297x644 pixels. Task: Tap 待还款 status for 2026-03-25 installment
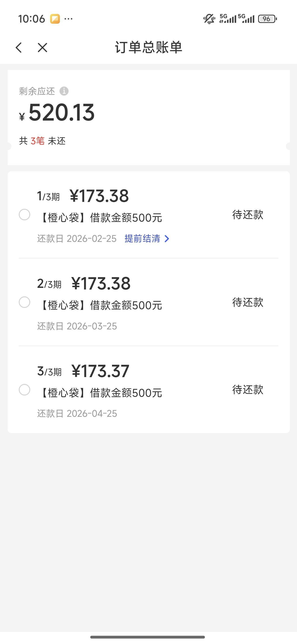point(248,302)
